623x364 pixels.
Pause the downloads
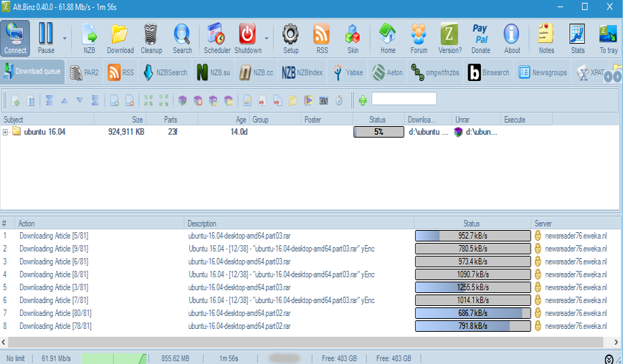(x=46, y=38)
